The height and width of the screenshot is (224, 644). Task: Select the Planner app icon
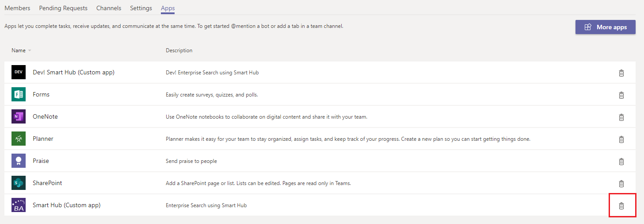19,139
